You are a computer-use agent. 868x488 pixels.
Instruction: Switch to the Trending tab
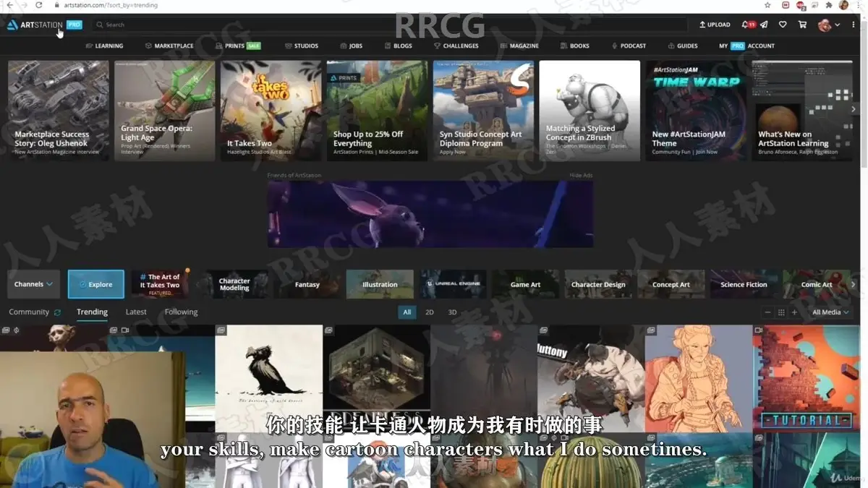pyautogui.click(x=92, y=312)
